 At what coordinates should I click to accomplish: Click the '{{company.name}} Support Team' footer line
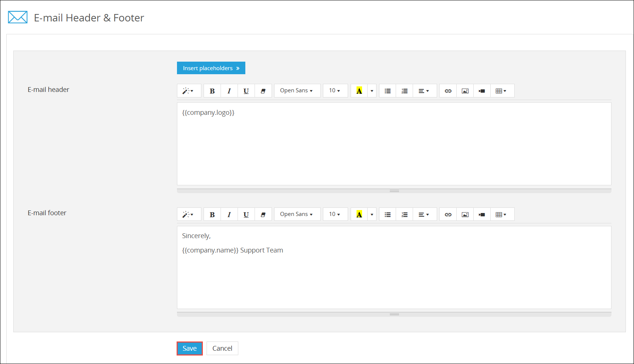point(232,250)
